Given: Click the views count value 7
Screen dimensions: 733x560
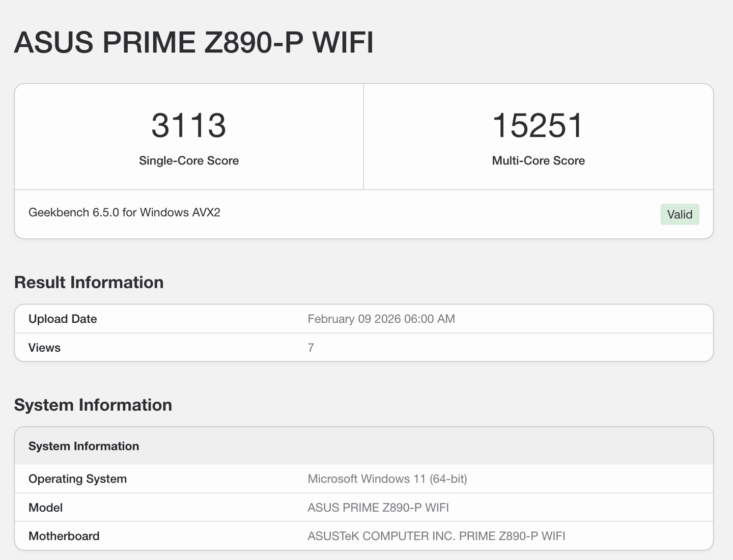Looking at the screenshot, I should coord(311,348).
